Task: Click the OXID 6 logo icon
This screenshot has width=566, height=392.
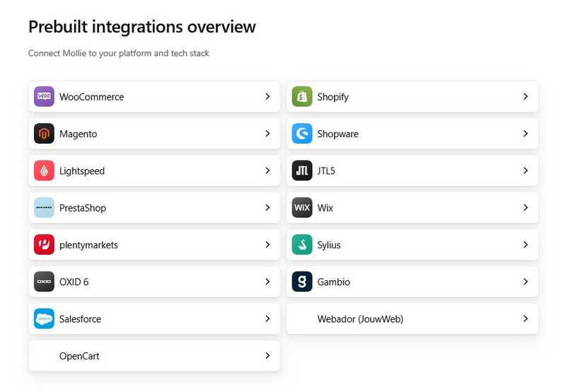Action: (44, 282)
